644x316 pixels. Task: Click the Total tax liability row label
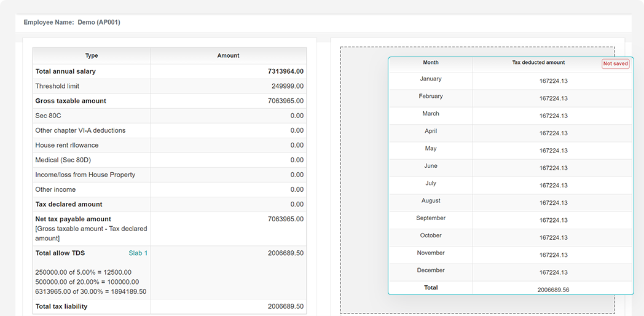[x=61, y=306]
